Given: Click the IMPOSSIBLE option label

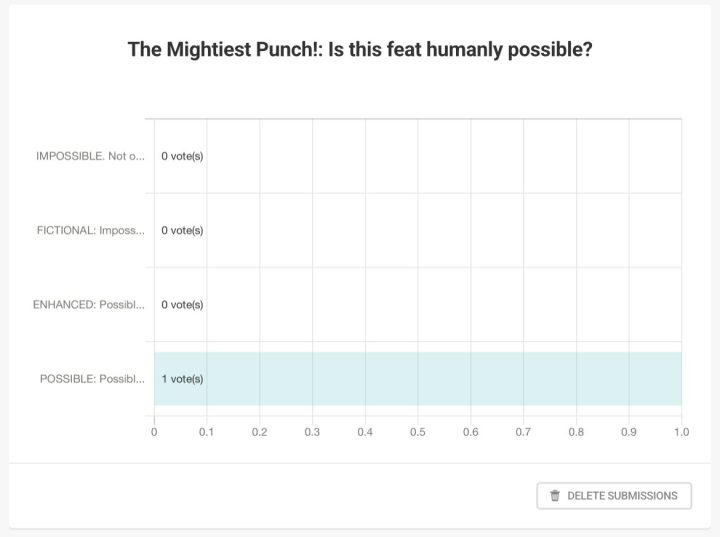Looking at the screenshot, I should pos(90,156).
